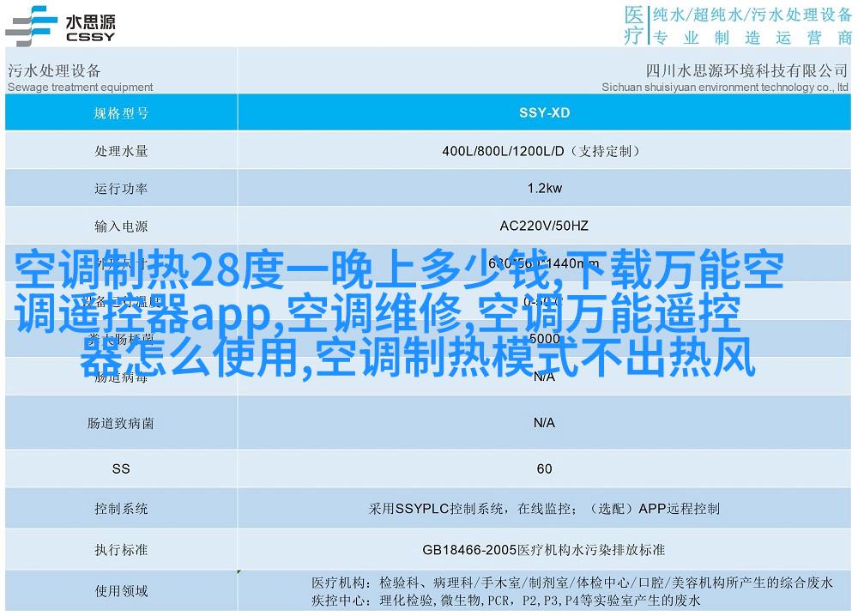Click the '疾控中心：理化检验' line
This screenshot has width=858, height=616.
(x=505, y=601)
